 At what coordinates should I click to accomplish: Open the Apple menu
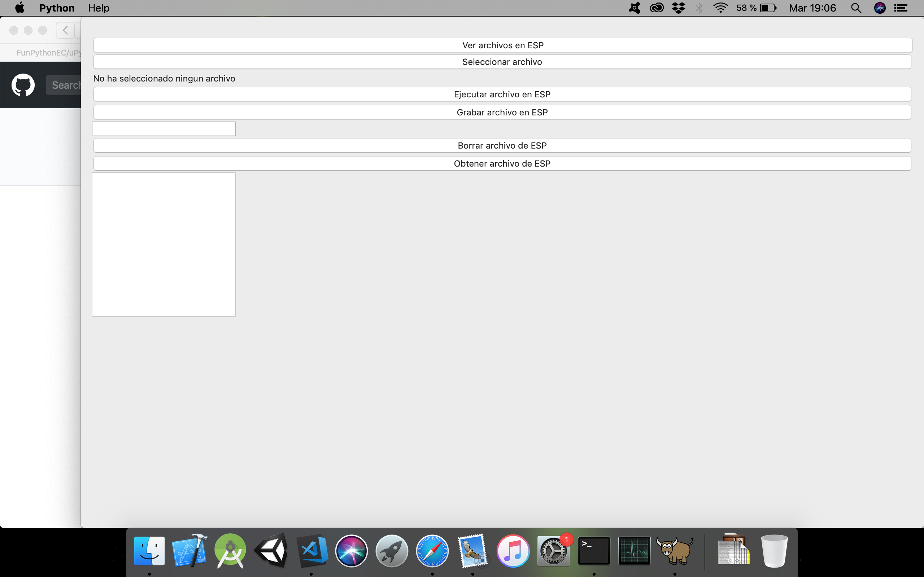point(19,8)
